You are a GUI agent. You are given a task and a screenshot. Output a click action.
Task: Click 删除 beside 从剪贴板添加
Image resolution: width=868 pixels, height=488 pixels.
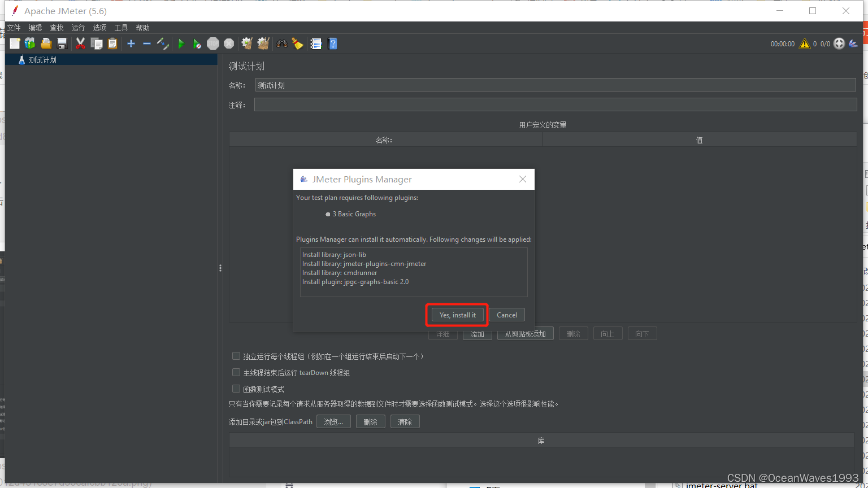point(574,334)
